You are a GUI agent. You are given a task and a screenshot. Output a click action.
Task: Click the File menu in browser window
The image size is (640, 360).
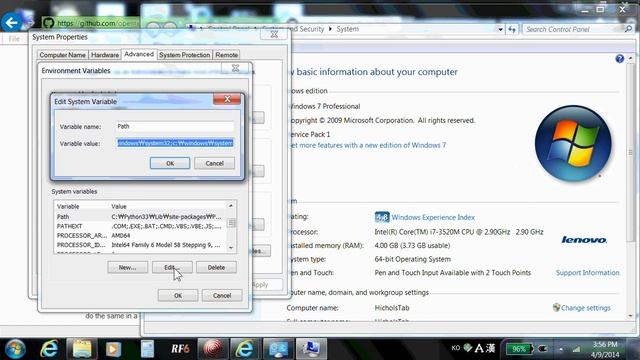click(14, 39)
